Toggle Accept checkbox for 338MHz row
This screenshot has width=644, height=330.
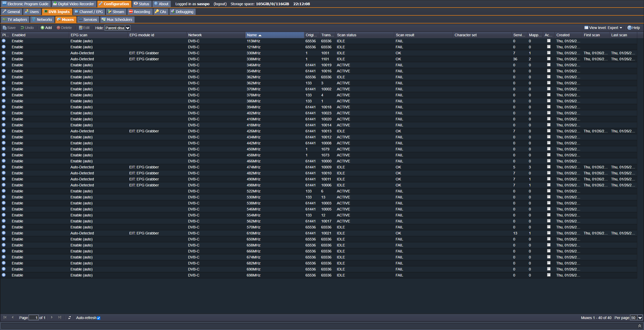(549, 59)
